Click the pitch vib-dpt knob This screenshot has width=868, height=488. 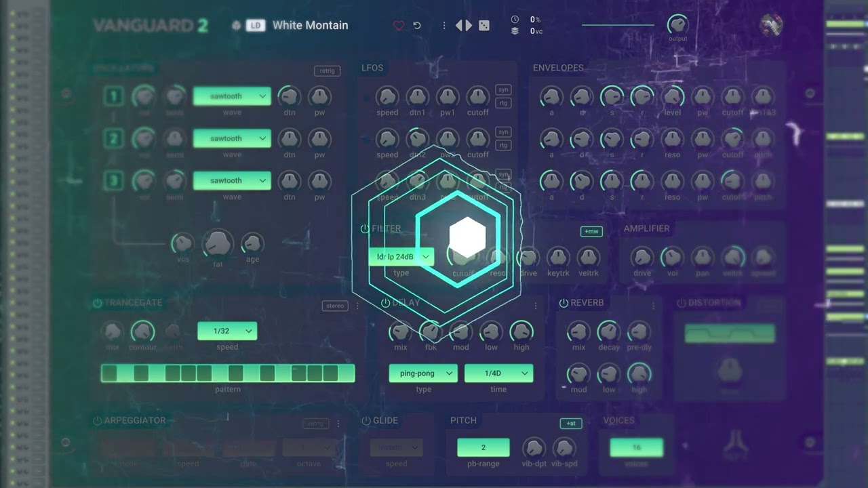click(x=534, y=447)
